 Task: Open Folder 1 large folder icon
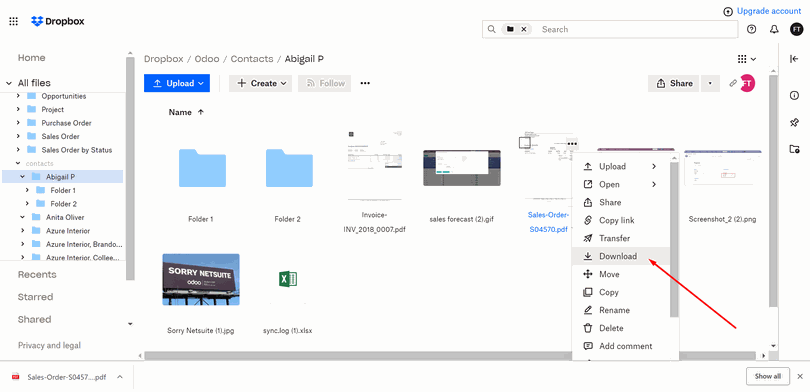pos(202,168)
